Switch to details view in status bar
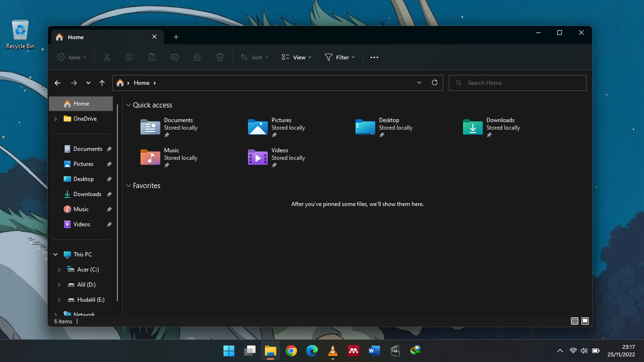The height and width of the screenshot is (362, 644). coord(575,321)
